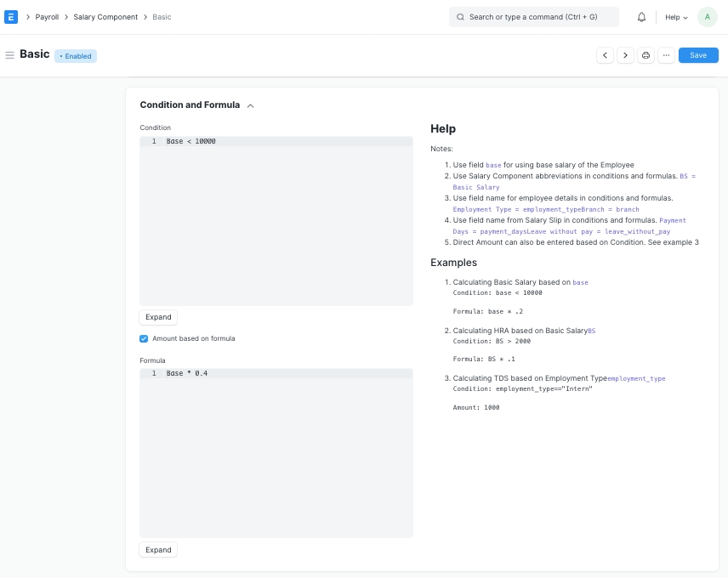Click the user avatar 'A'
Viewport: 728px width, 578px height.
pyautogui.click(x=707, y=17)
